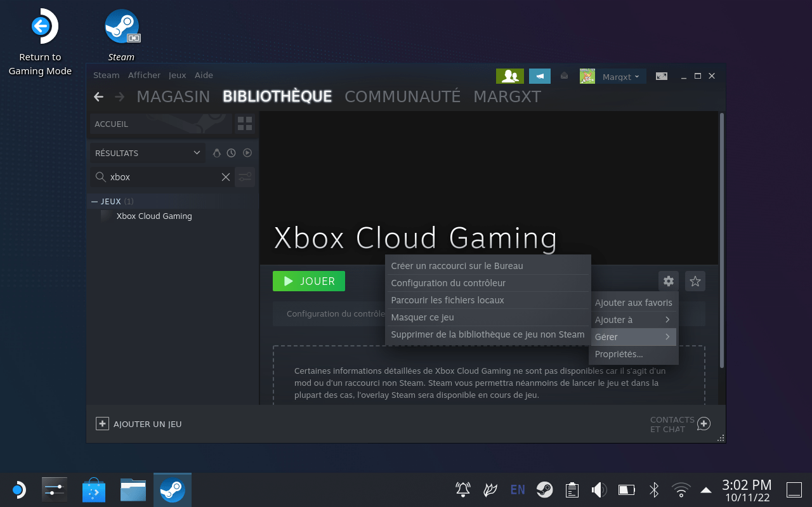Open the Aide menu
The height and width of the screenshot is (507, 812).
click(204, 75)
